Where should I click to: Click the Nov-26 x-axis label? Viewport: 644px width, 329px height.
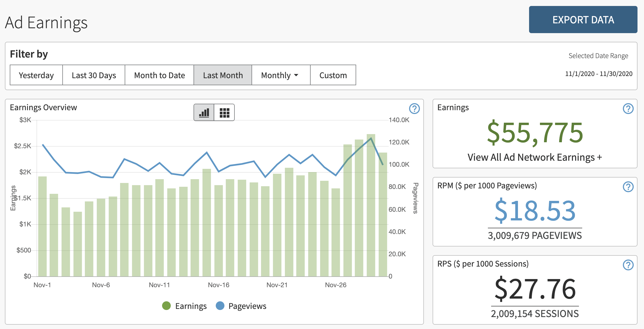336,285
